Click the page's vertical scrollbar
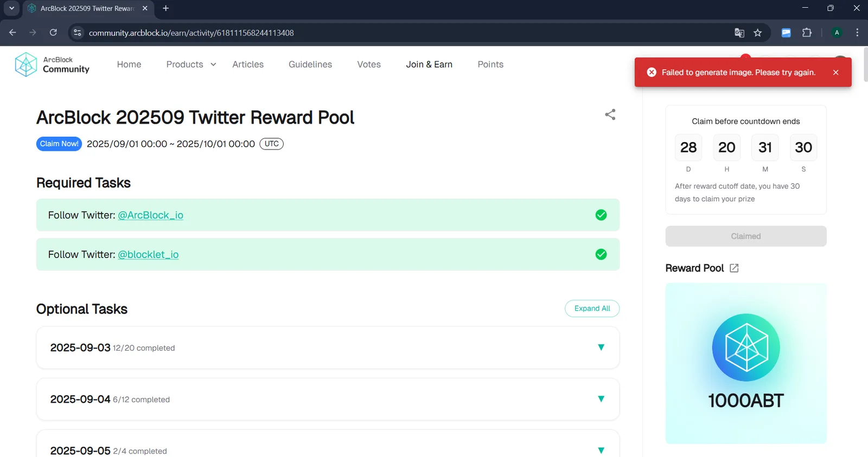The image size is (868, 457). pos(865,65)
